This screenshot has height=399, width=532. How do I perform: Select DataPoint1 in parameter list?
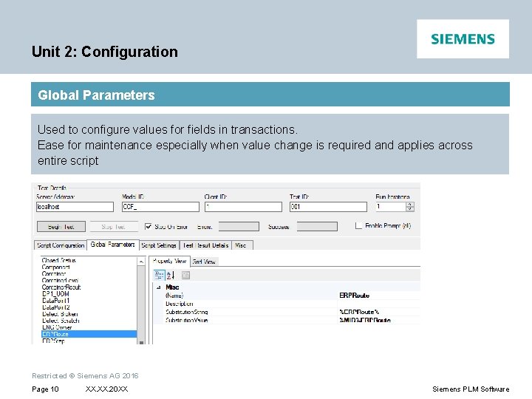(55, 301)
